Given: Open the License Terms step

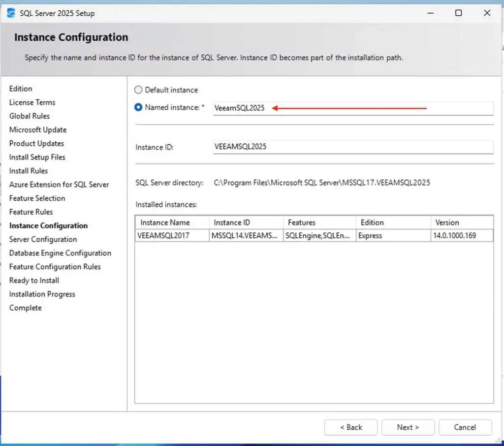Looking at the screenshot, I should click(x=32, y=102).
